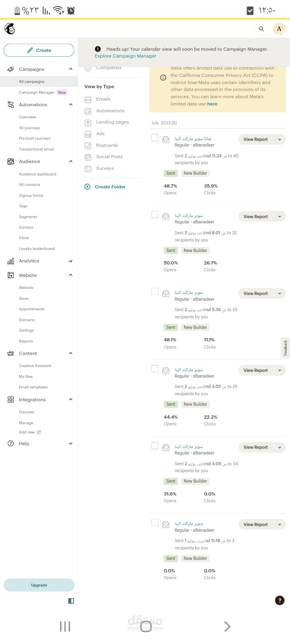
Task: Open the vertical Feedback tab
Action: pyautogui.click(x=285, y=347)
